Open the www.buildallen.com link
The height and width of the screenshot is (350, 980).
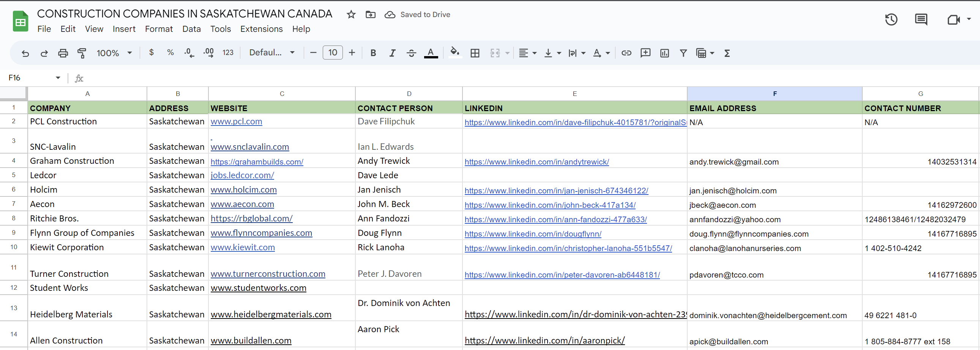click(x=251, y=341)
